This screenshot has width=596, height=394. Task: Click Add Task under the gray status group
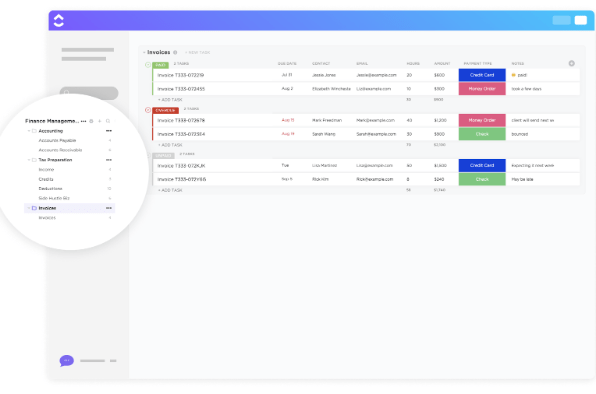pyautogui.click(x=170, y=190)
